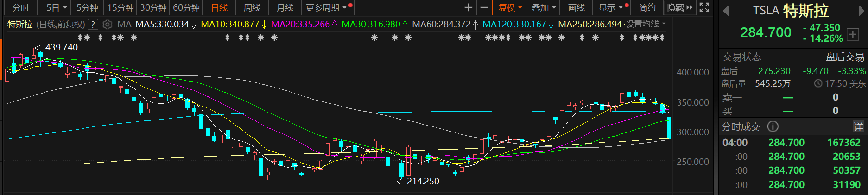Screen dimensions: 868x195
Task: Click the 盘后交易 trading status
Action: pos(845,57)
